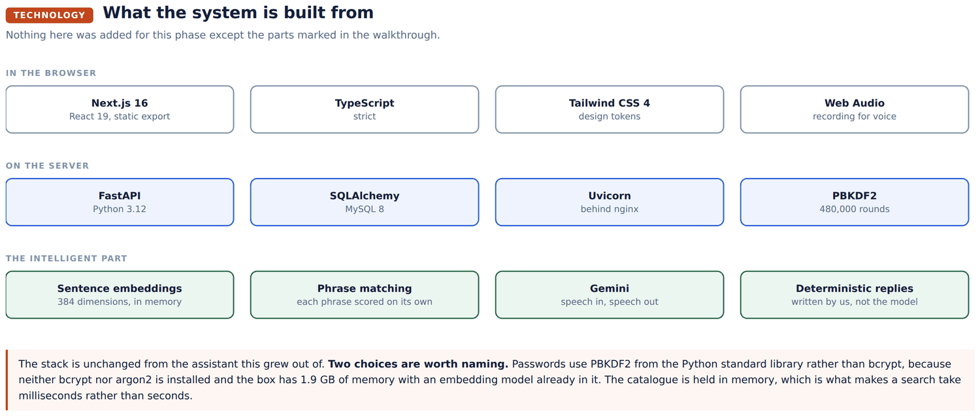980x416 pixels.
Task: Select the Gemini speech card
Action: click(x=610, y=295)
